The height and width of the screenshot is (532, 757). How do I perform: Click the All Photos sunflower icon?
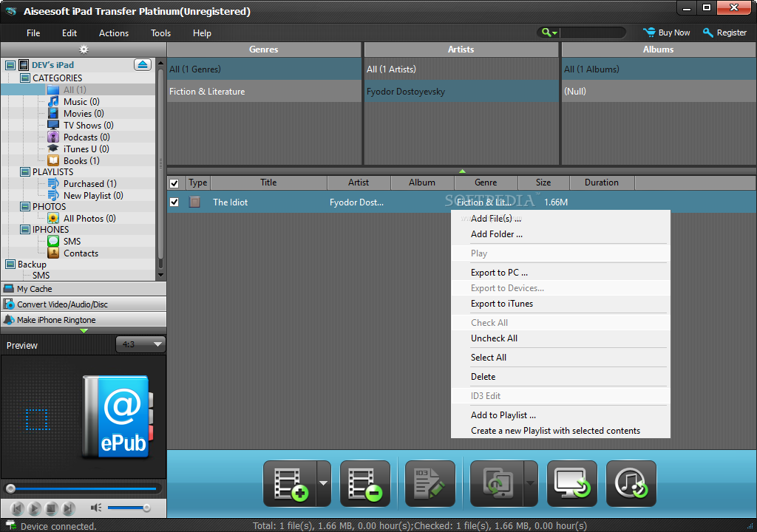[x=53, y=219]
